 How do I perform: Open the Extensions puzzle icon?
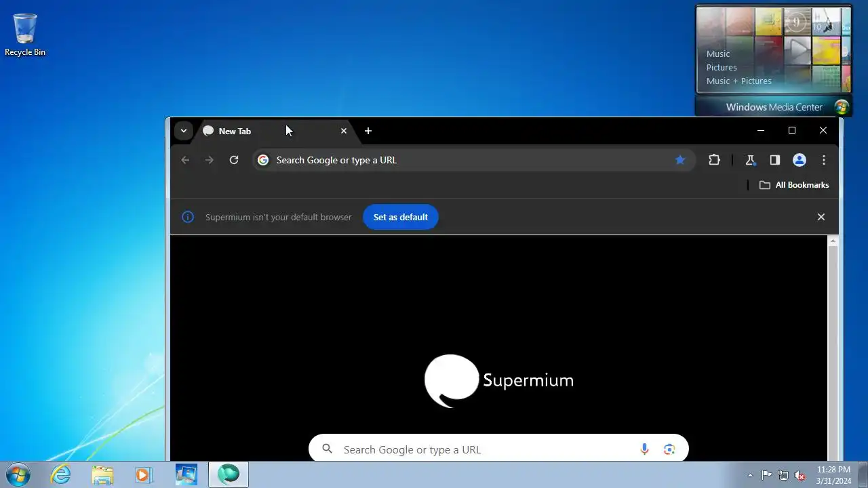[x=714, y=160]
